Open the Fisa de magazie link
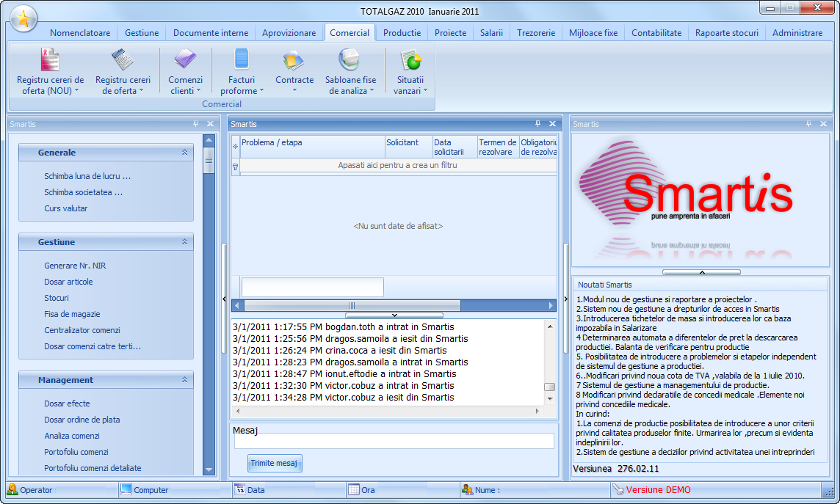Viewport: 840px width, 504px height. coord(72,313)
